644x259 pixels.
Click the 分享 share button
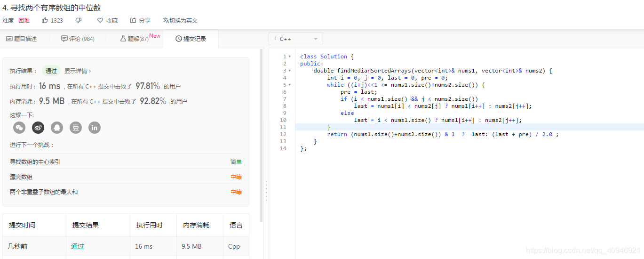point(140,20)
